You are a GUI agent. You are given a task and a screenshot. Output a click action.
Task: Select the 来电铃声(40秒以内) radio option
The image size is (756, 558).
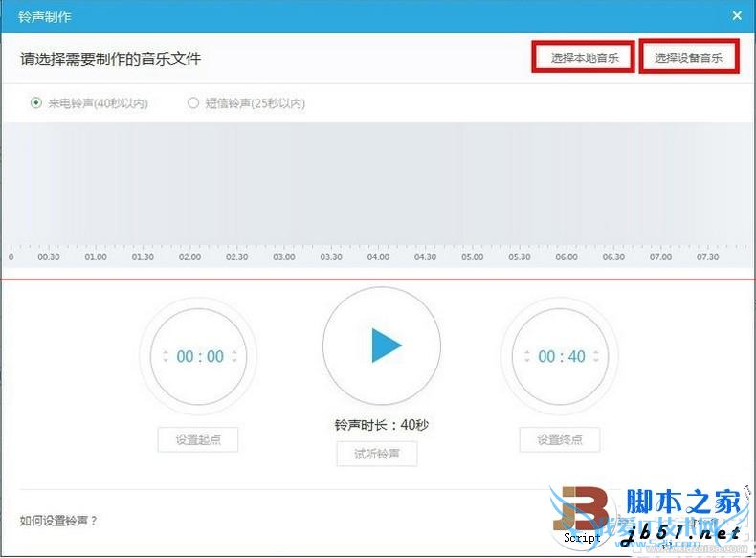point(89,103)
